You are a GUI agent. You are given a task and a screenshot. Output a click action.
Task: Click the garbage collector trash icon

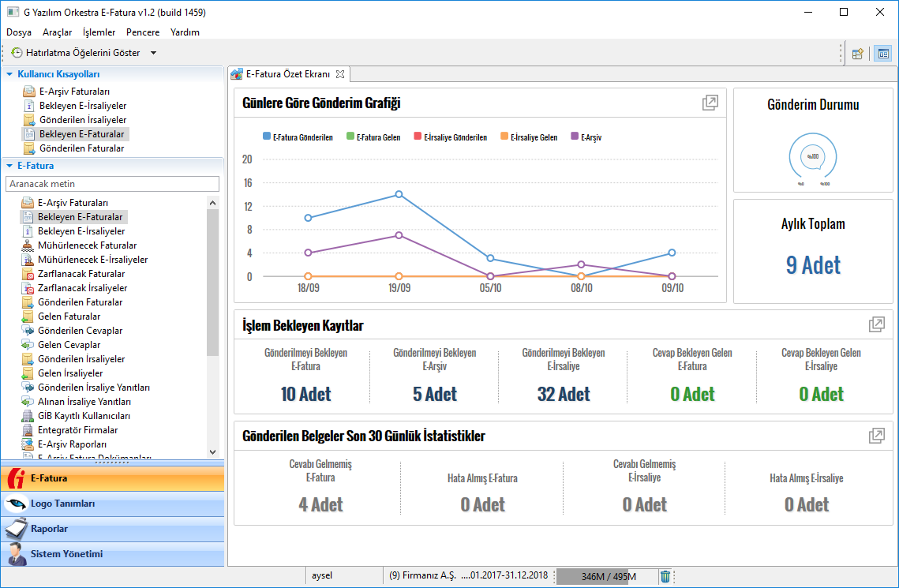tap(665, 576)
